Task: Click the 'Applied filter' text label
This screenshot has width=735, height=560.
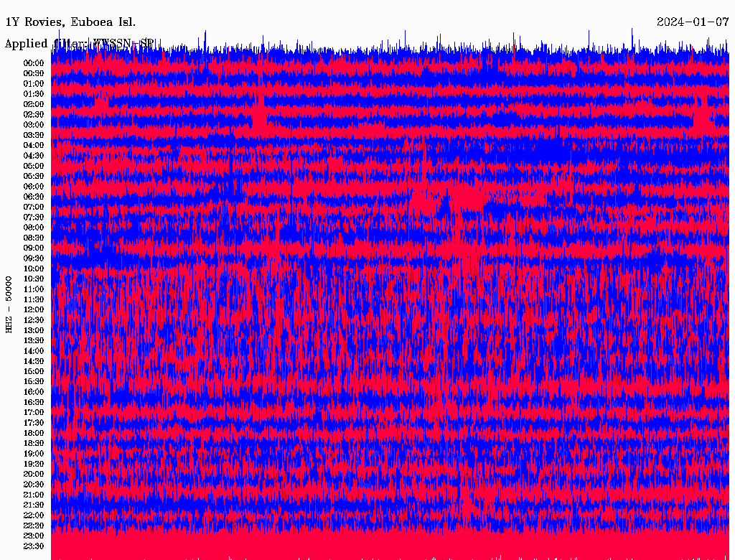Action: click(45, 44)
